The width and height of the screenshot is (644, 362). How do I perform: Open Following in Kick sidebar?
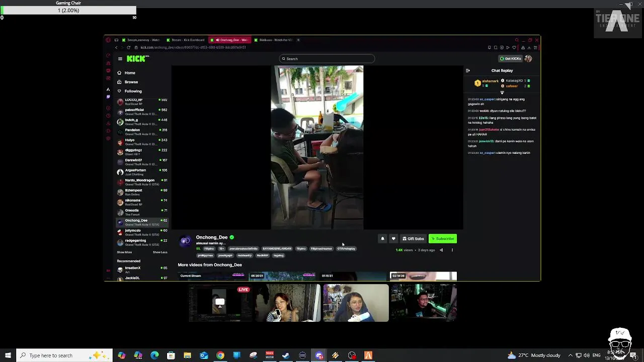tap(133, 91)
